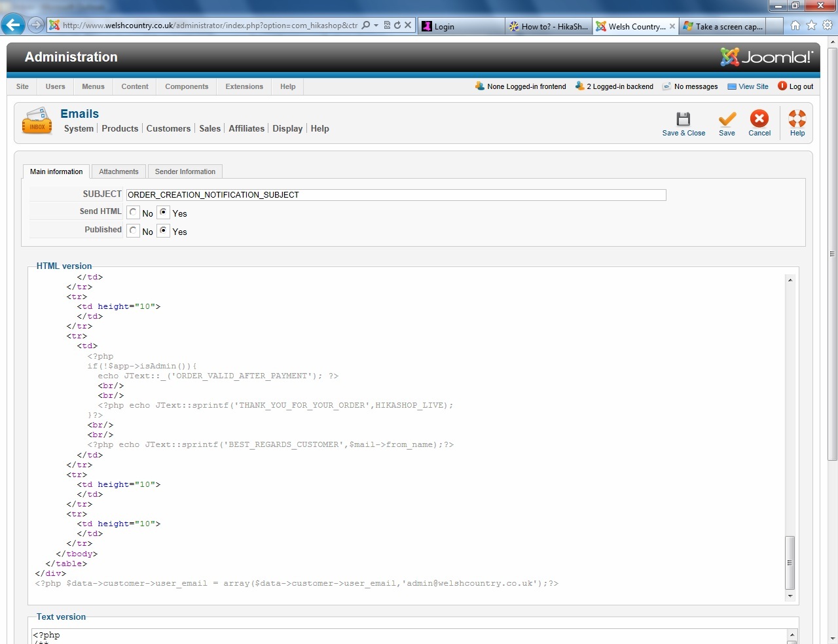Select Yes for Published option
The width and height of the screenshot is (838, 644).
pos(164,231)
